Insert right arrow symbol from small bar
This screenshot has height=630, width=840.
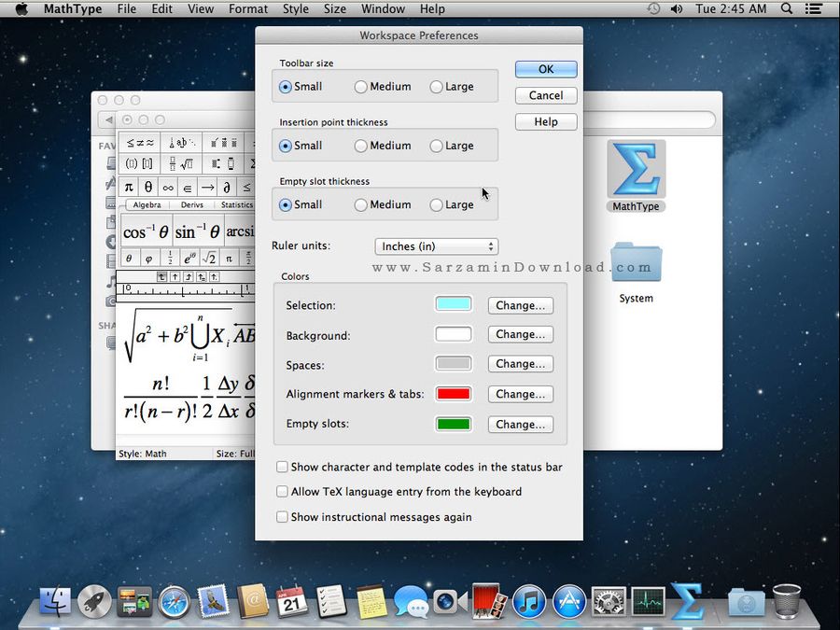point(207,187)
